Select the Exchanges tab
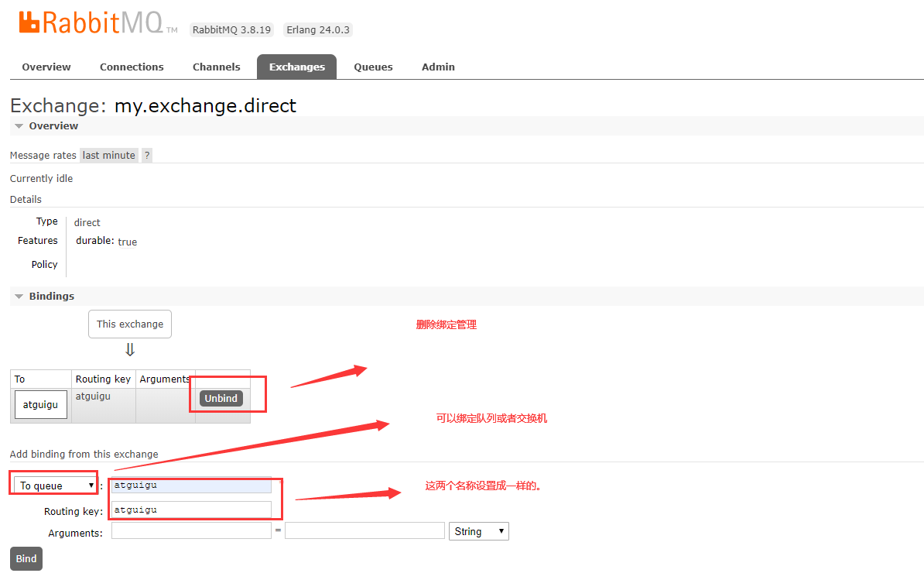 pyautogui.click(x=297, y=67)
